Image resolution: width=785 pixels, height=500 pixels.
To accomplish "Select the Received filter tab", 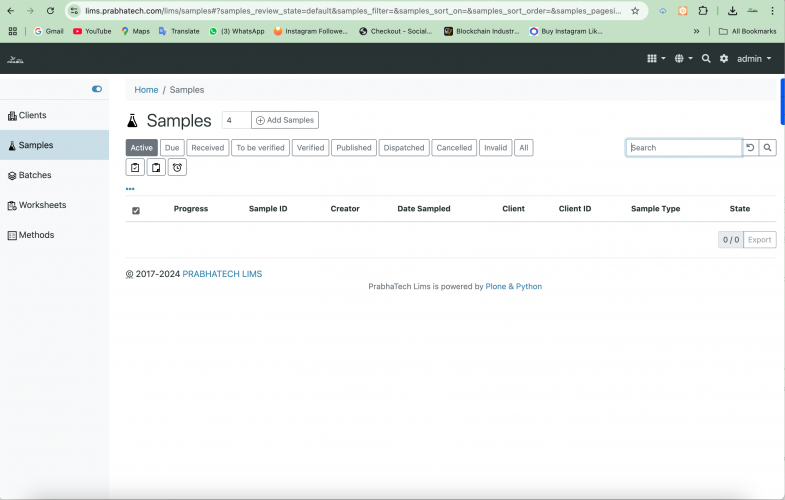I will pos(208,148).
